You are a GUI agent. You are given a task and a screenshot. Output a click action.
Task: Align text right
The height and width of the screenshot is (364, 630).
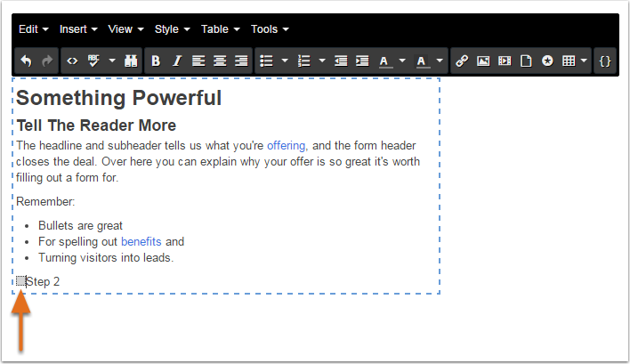[x=241, y=61]
